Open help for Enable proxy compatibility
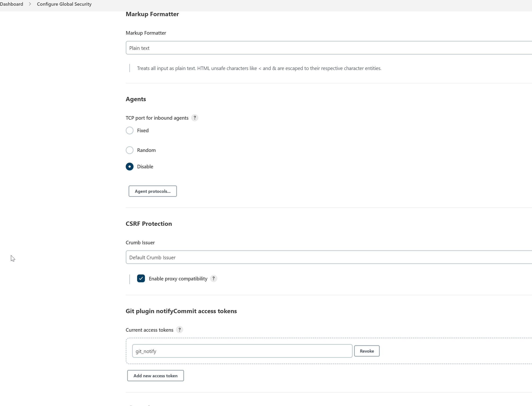This screenshot has width=532, height=406. [x=213, y=279]
